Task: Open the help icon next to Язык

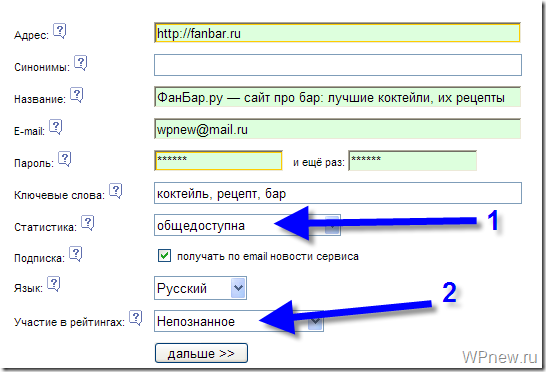Action: (x=54, y=284)
